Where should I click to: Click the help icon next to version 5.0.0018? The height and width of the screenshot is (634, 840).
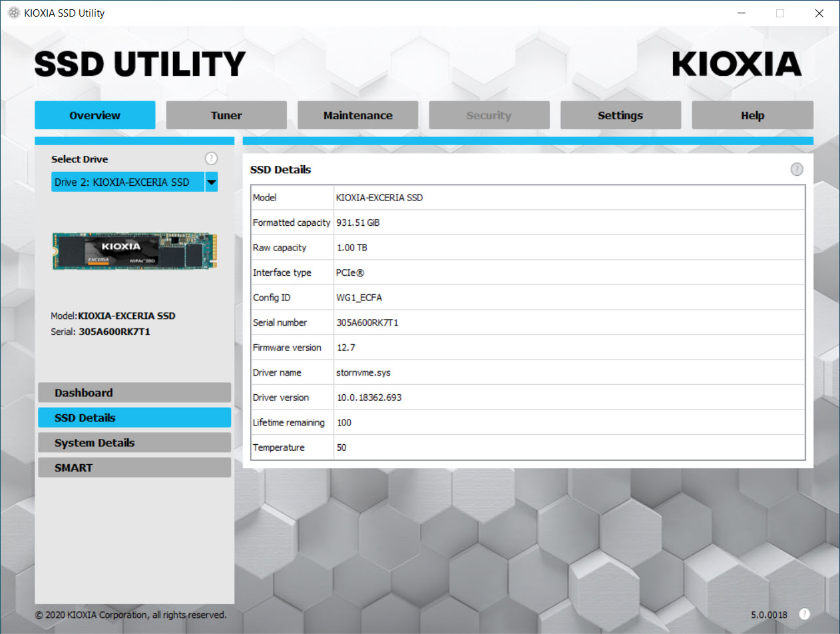[805, 614]
